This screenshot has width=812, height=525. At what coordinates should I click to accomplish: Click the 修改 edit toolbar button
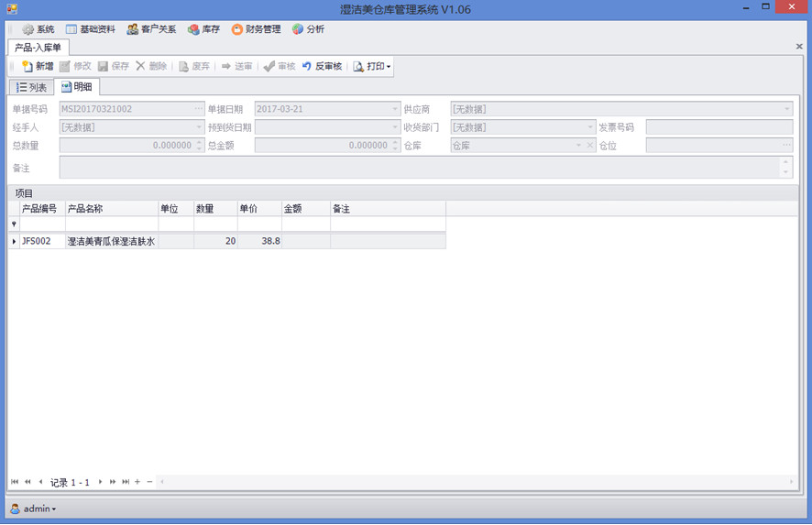(75, 66)
